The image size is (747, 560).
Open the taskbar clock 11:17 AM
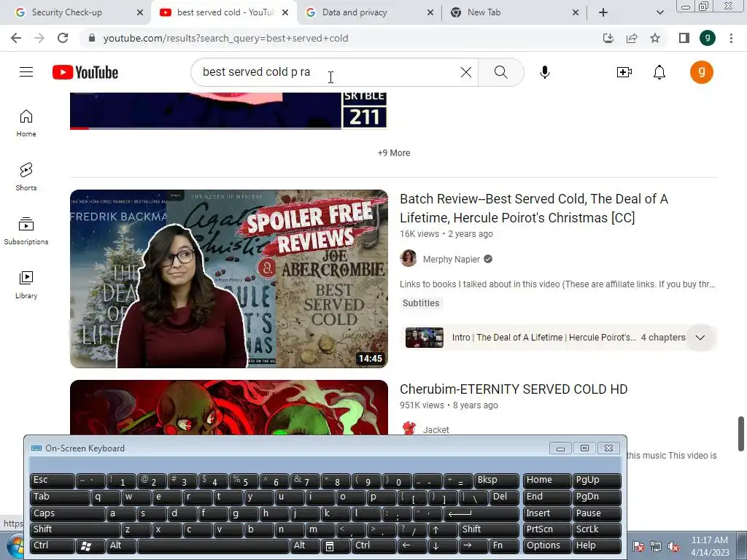[709, 546]
